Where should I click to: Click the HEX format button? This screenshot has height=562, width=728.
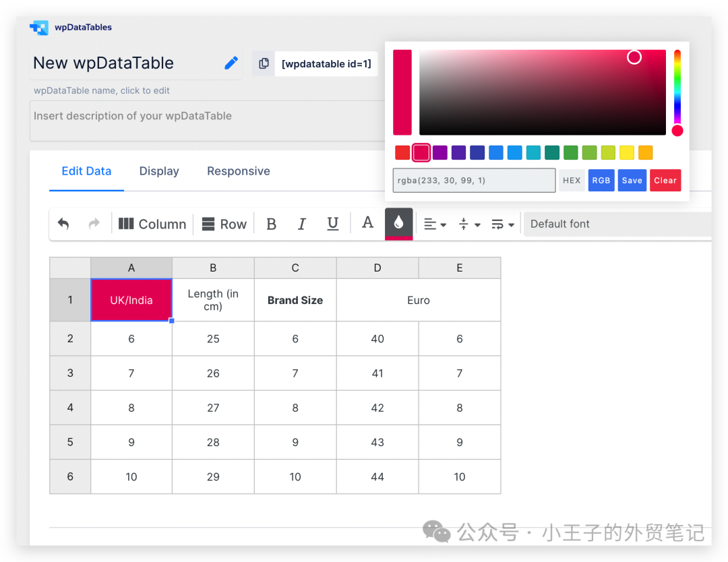tap(572, 180)
